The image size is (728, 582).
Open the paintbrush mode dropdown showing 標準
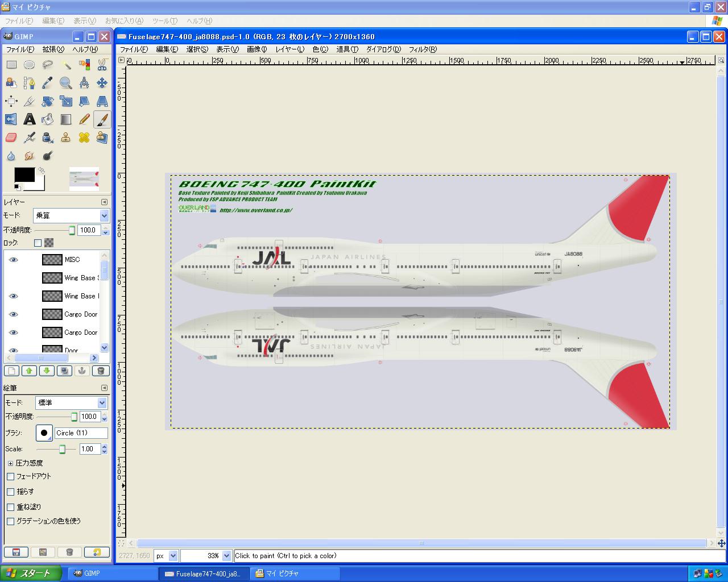coord(71,403)
